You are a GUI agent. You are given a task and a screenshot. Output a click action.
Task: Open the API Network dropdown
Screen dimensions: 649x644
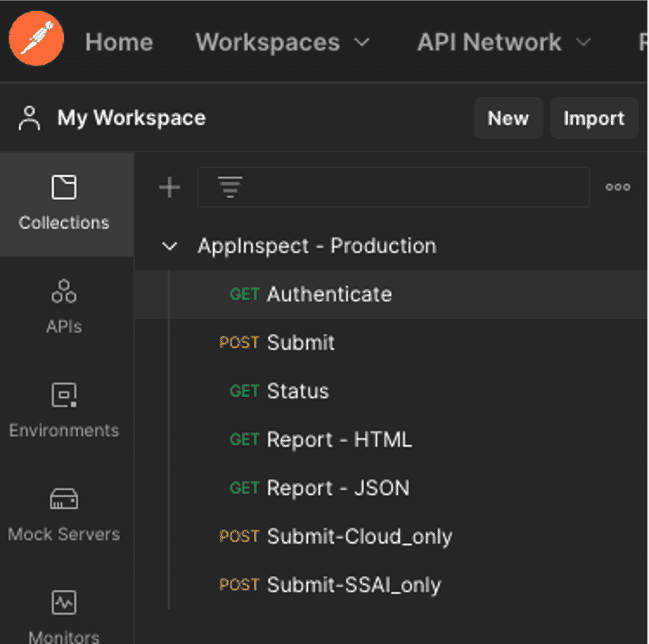click(504, 42)
